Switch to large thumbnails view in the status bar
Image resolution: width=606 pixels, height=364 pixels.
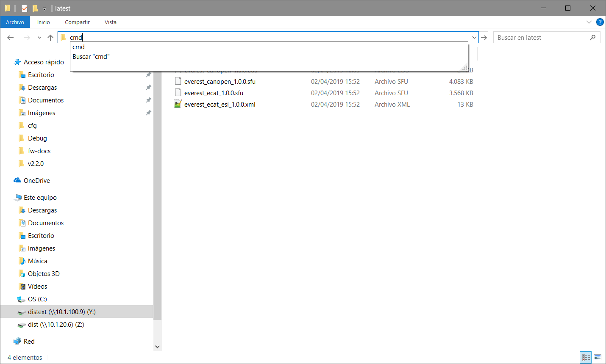point(597,357)
